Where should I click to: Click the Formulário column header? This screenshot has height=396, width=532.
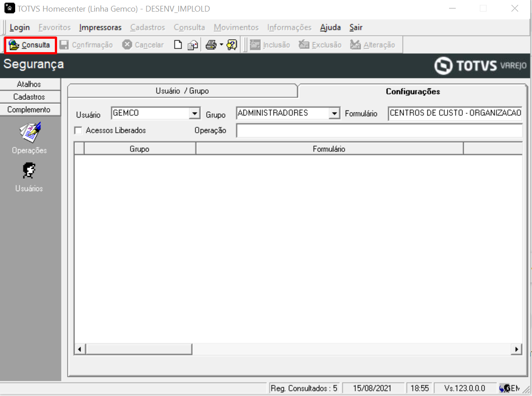pos(329,149)
